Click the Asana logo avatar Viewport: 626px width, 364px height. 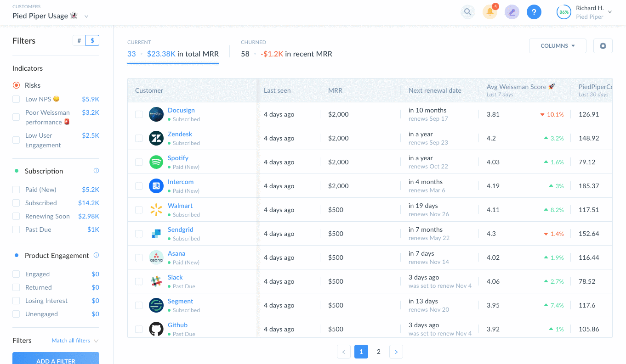click(x=156, y=258)
